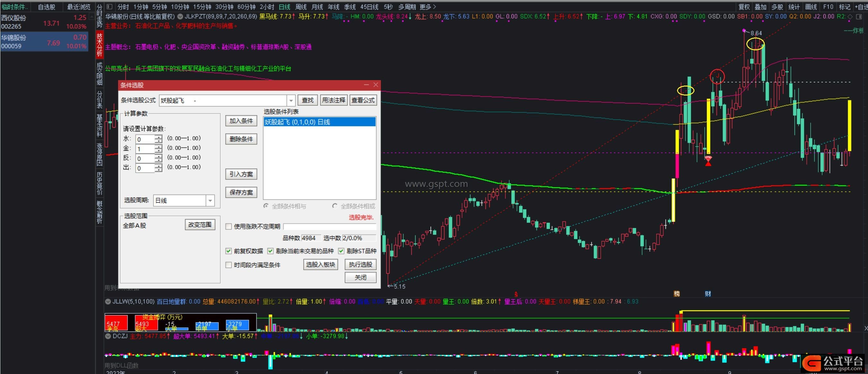Click 删除条件 button

point(241,139)
